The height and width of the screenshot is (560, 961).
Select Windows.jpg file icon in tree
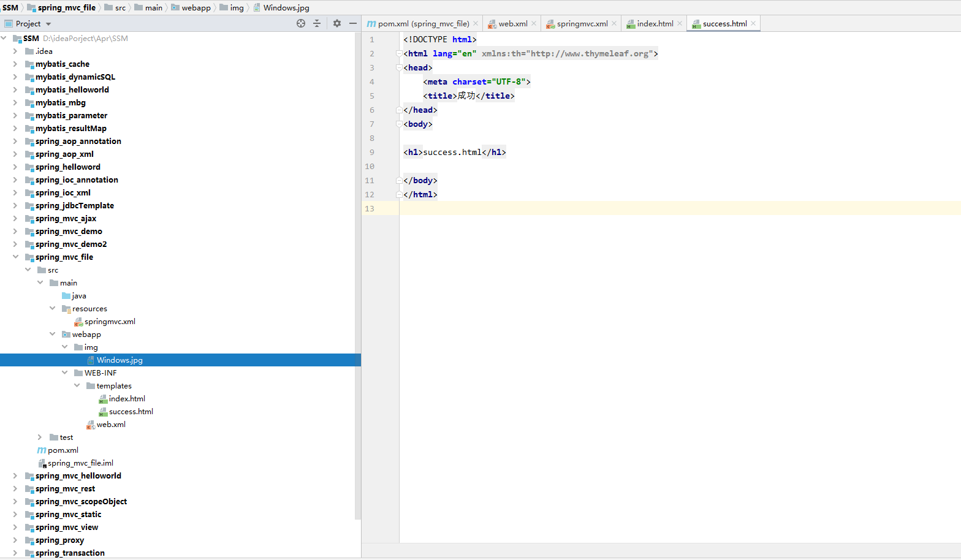(x=91, y=360)
